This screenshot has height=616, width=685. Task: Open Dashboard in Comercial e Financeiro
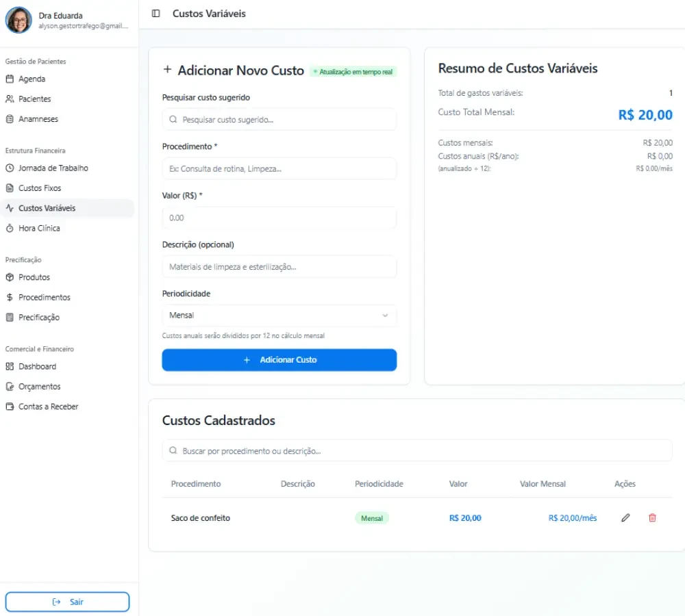(68, 367)
